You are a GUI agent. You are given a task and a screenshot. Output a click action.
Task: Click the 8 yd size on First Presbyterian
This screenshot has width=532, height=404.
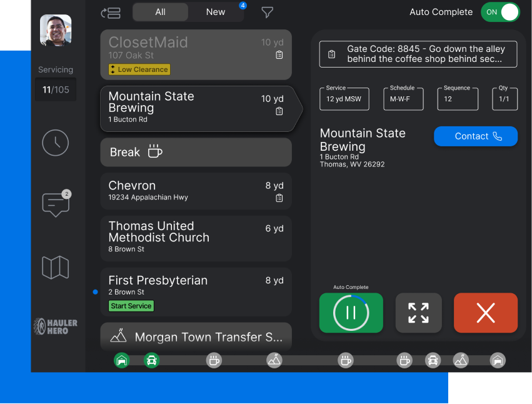274,280
